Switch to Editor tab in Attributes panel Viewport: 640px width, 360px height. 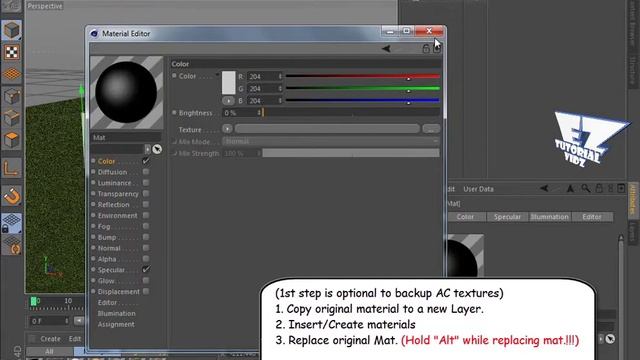click(592, 217)
